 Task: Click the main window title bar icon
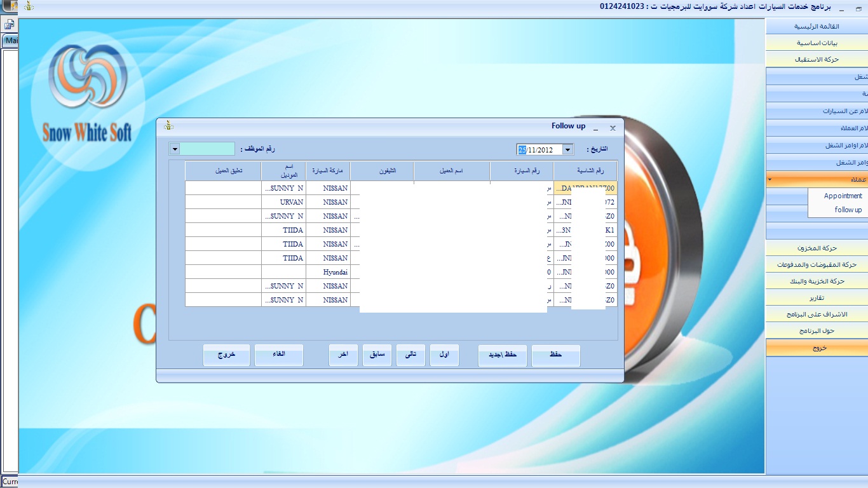click(x=29, y=6)
